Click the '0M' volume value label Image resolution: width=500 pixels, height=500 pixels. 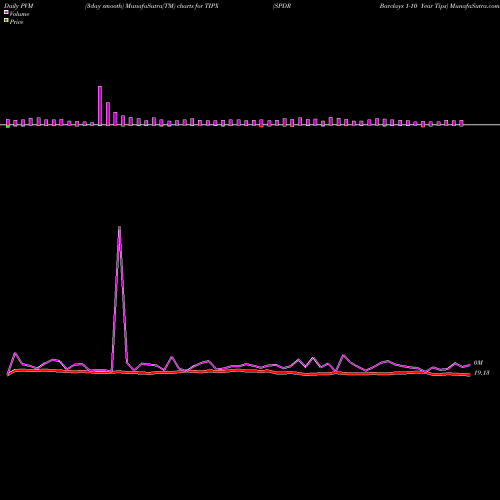coord(478,363)
